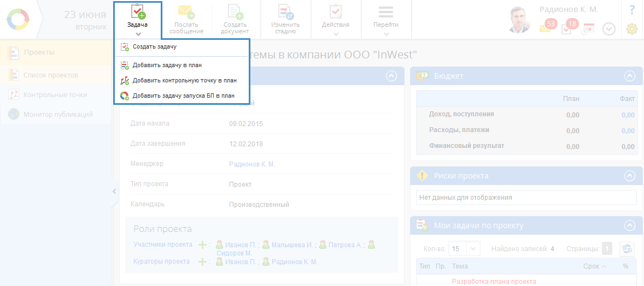Click the Задача toolbar icon
Screen dimensions: 644x286
point(138,12)
